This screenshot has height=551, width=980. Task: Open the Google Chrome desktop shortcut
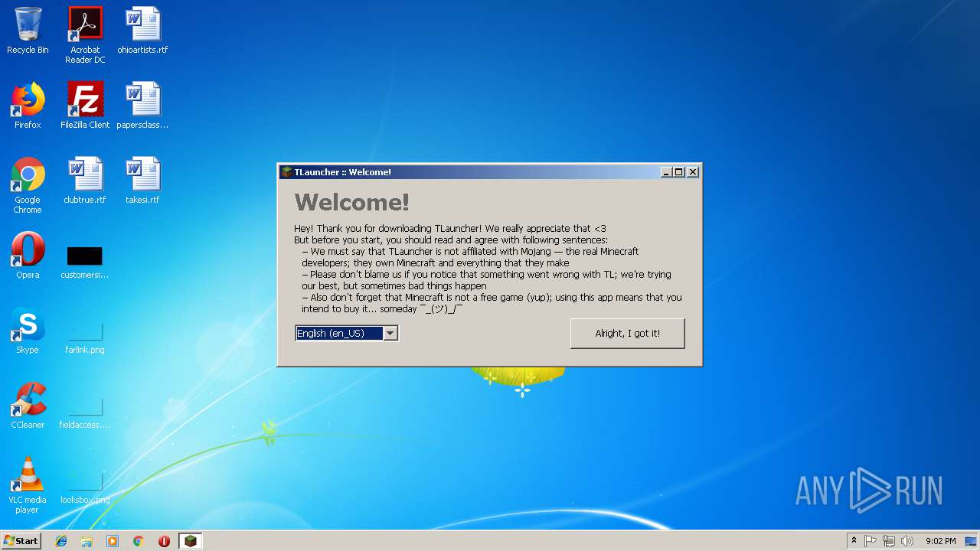[28, 185]
